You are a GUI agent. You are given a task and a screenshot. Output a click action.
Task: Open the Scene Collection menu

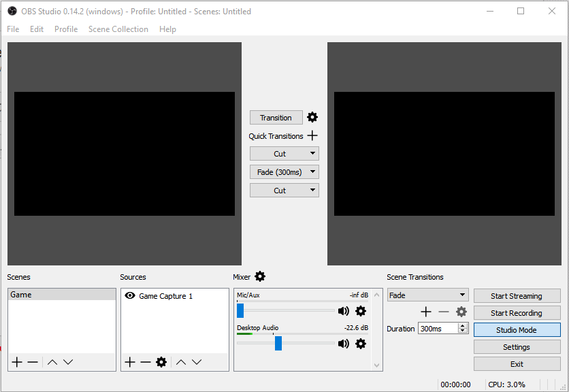tap(118, 29)
